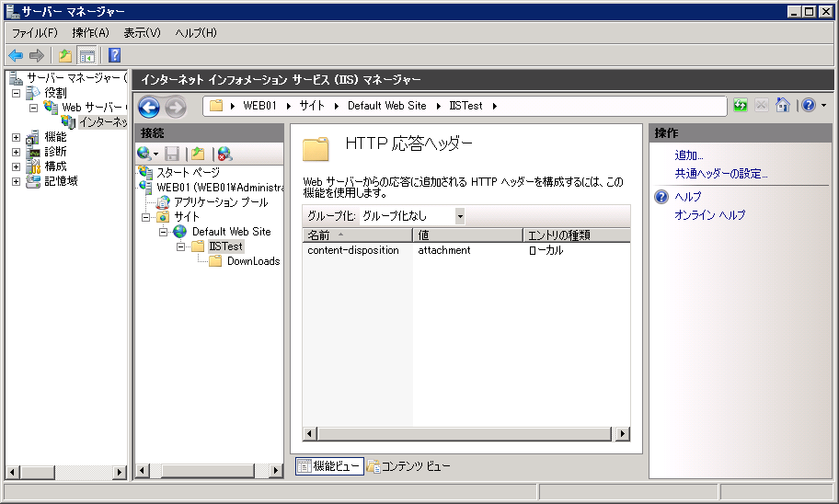Click the ヘルプ link in Actions pane
839x504 pixels.
(x=687, y=196)
